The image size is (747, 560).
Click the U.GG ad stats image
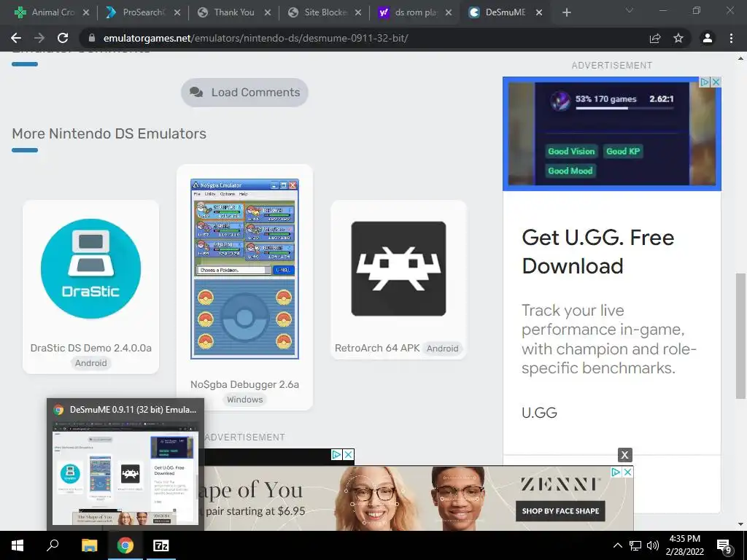point(612,134)
